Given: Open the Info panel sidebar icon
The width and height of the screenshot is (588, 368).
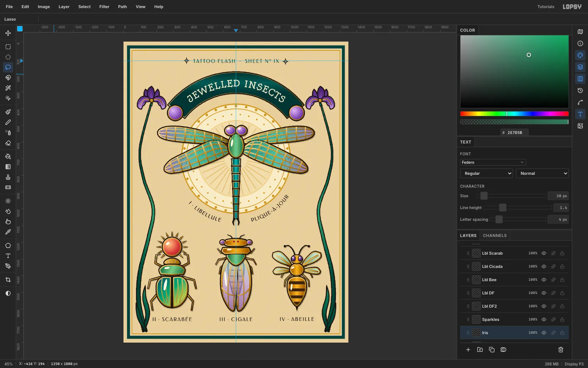Looking at the screenshot, I should click(580, 43).
